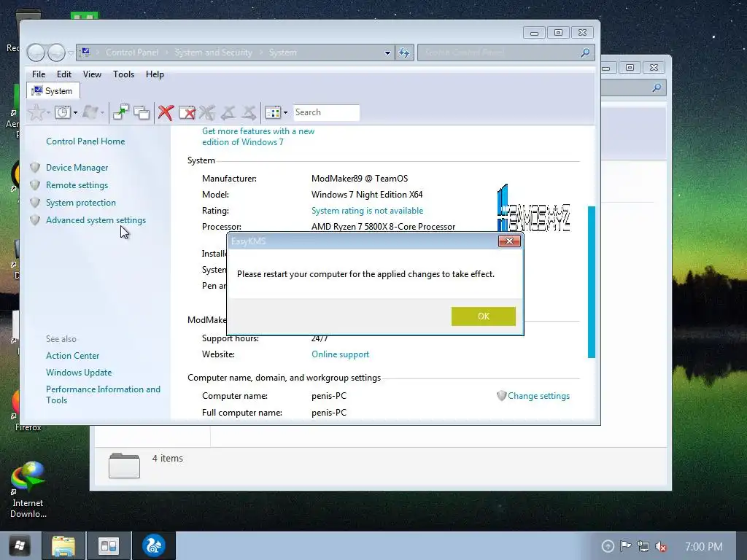Click the ModMaker89 @ TeamOS manufacturer value
The image size is (747, 560).
pyautogui.click(x=360, y=179)
